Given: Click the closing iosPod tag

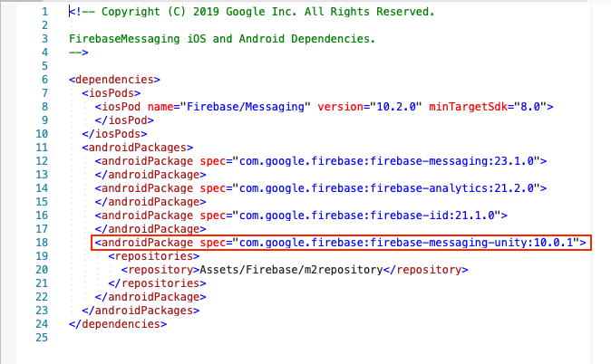Looking at the screenshot, I should (124, 120).
